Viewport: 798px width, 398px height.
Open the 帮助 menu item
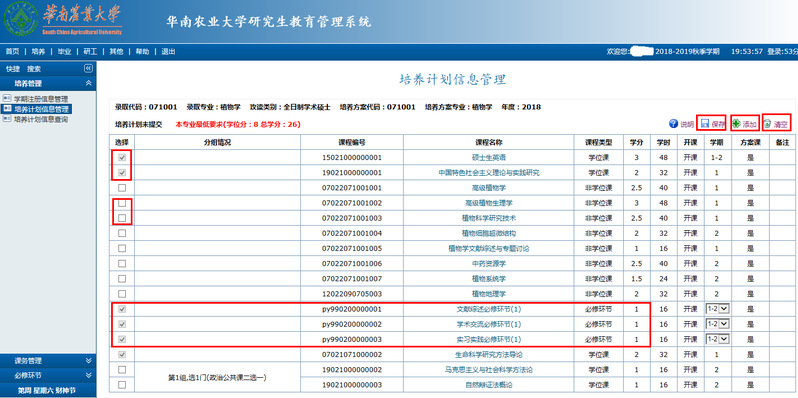pos(142,51)
